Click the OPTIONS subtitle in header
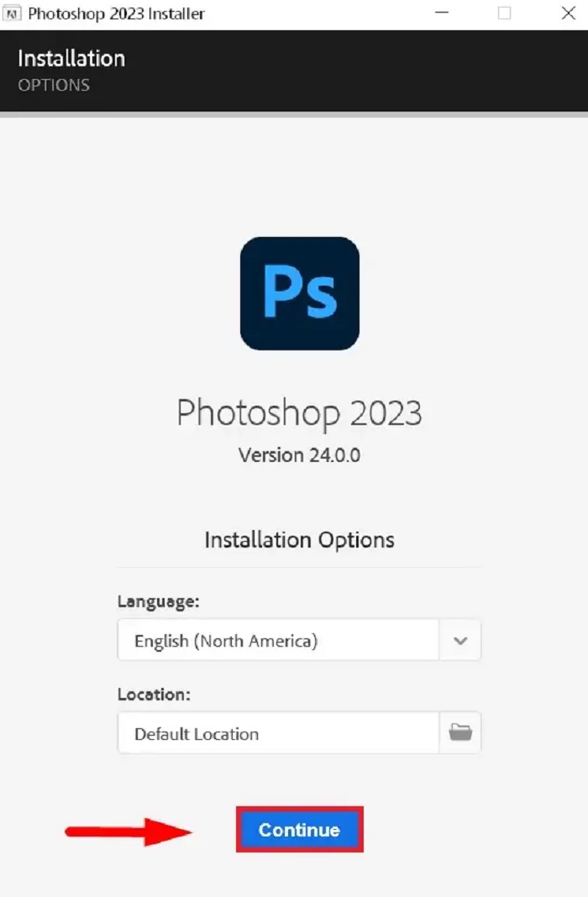 (x=54, y=85)
